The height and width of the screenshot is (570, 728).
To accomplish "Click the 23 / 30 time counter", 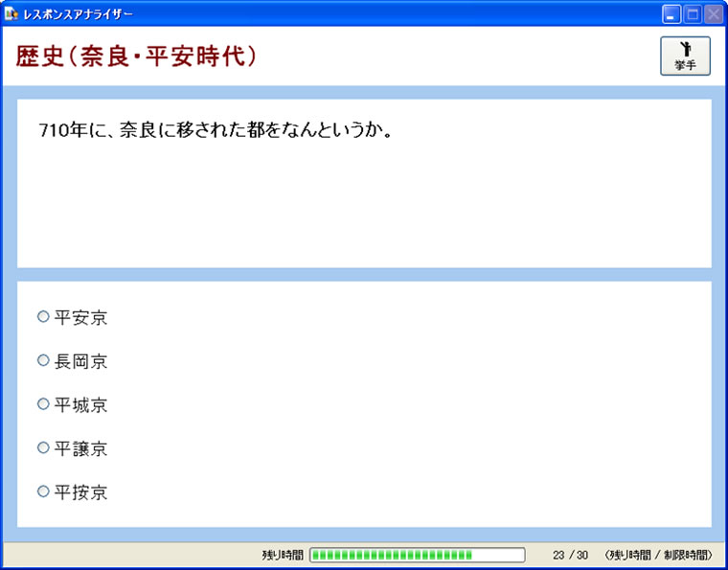I will click(570, 555).
